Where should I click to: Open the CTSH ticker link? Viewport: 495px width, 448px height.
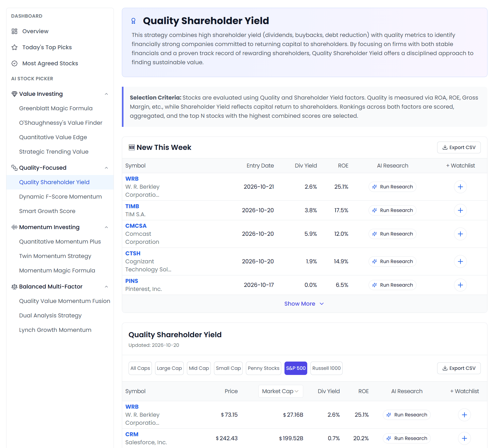133,253
